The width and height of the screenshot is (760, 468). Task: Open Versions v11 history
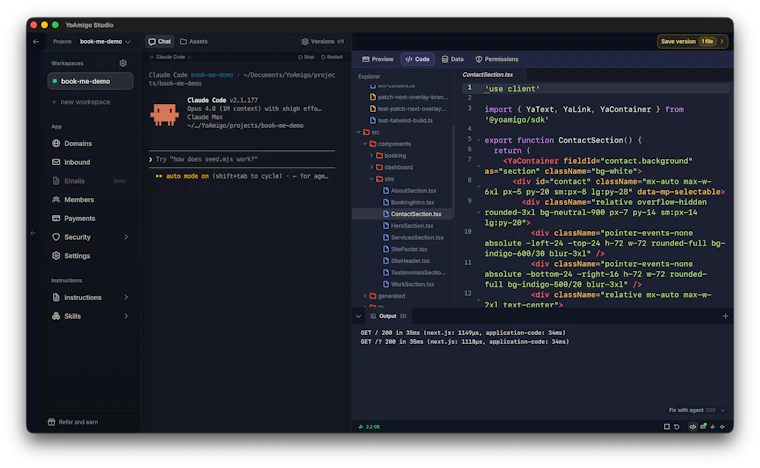[x=323, y=42]
